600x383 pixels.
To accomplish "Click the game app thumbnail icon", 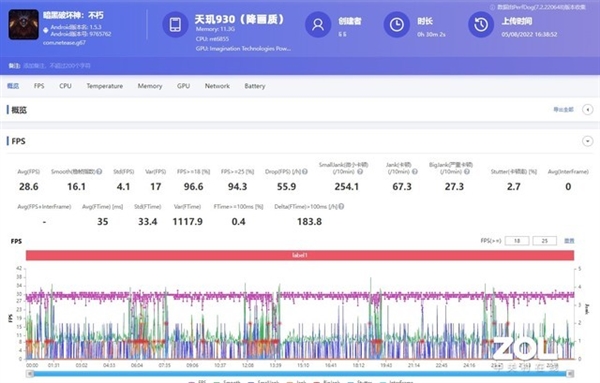I will [x=23, y=24].
